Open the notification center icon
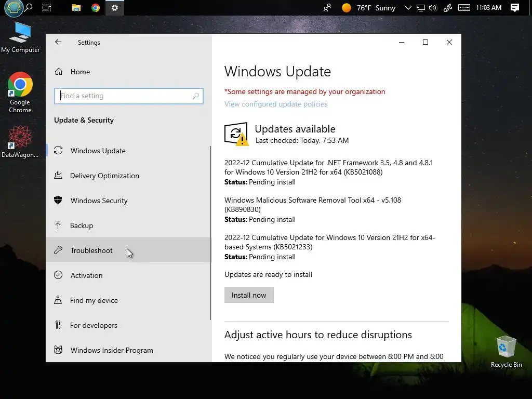This screenshot has height=399, width=532. pos(515,7)
